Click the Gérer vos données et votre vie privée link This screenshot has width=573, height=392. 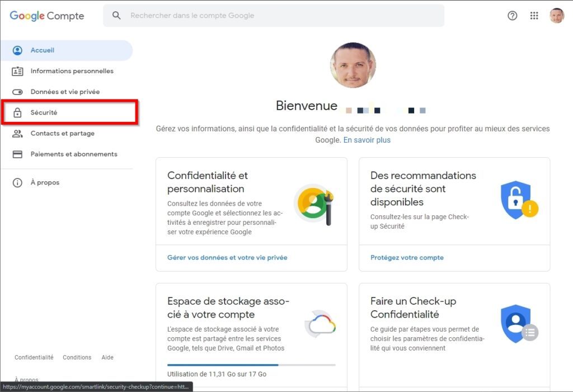click(x=227, y=257)
